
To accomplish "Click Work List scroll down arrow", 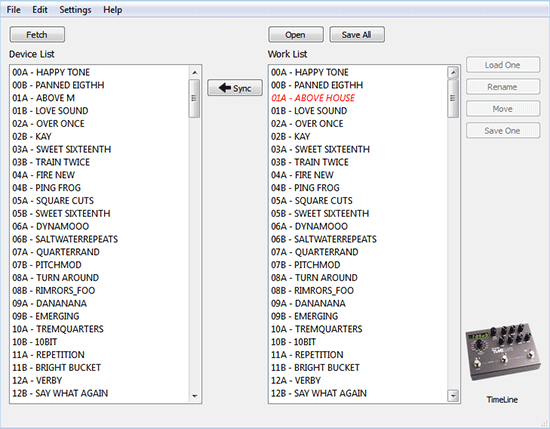I will click(x=453, y=396).
